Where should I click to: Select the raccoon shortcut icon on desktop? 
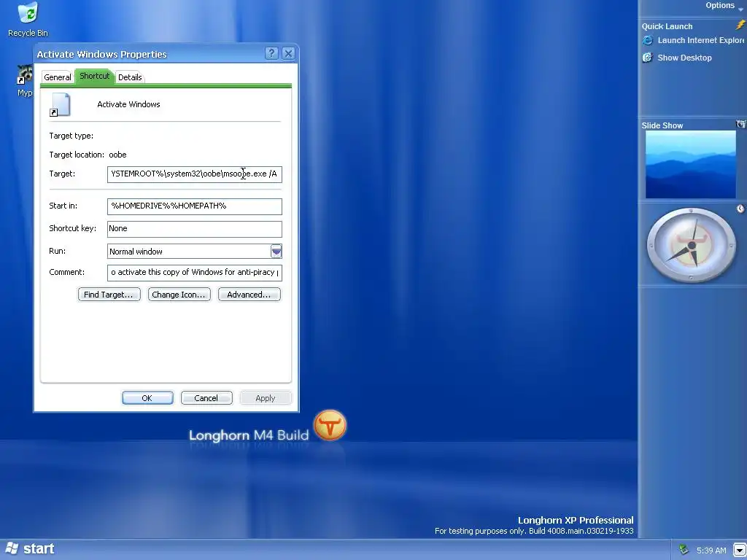point(25,75)
